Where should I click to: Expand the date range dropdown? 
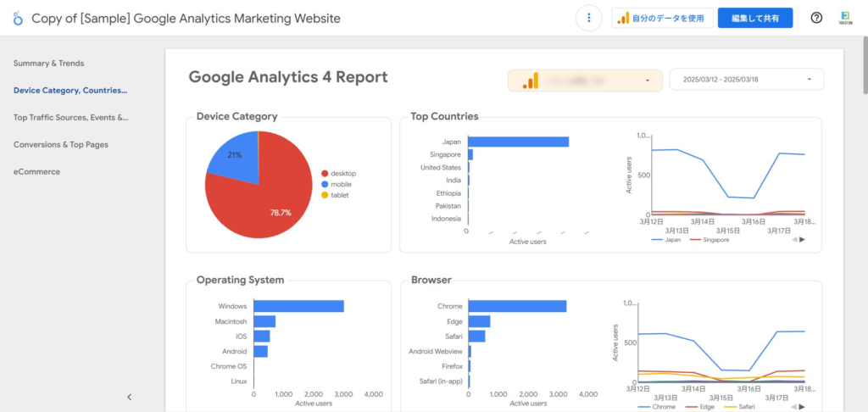[x=810, y=80]
